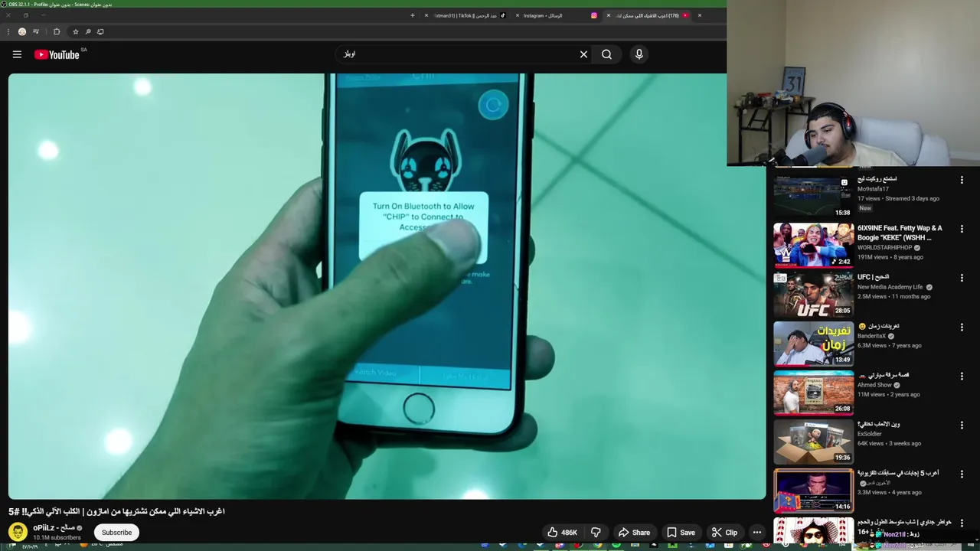Open the ExSoldier channel name
980x551 pixels.
[x=870, y=434]
